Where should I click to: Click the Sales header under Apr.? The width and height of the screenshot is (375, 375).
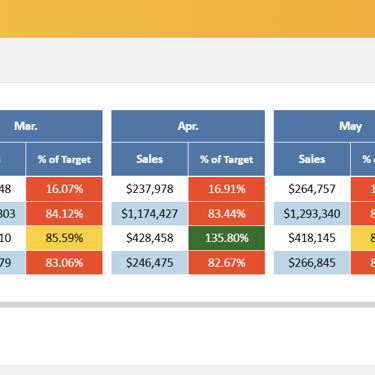[150, 159]
